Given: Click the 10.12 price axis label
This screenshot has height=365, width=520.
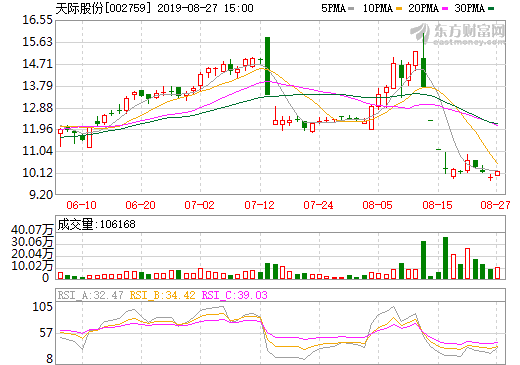Looking at the screenshot, I should 37,173.
